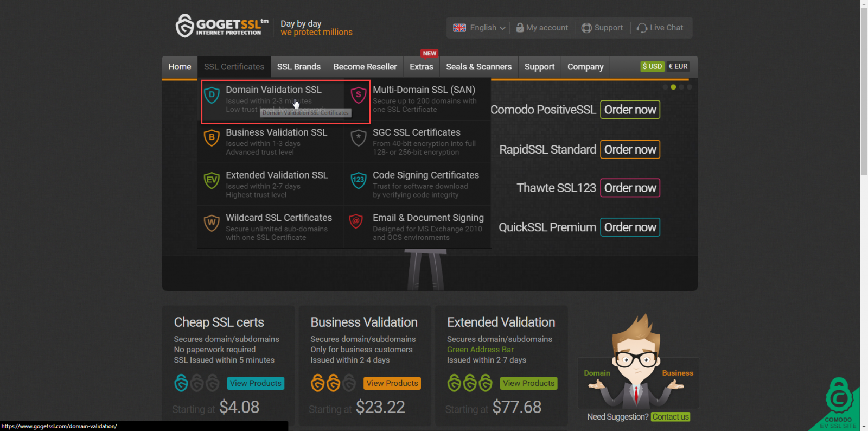Select Domain Validation SSL menu entry
The height and width of the screenshot is (431, 868).
pos(271,99)
